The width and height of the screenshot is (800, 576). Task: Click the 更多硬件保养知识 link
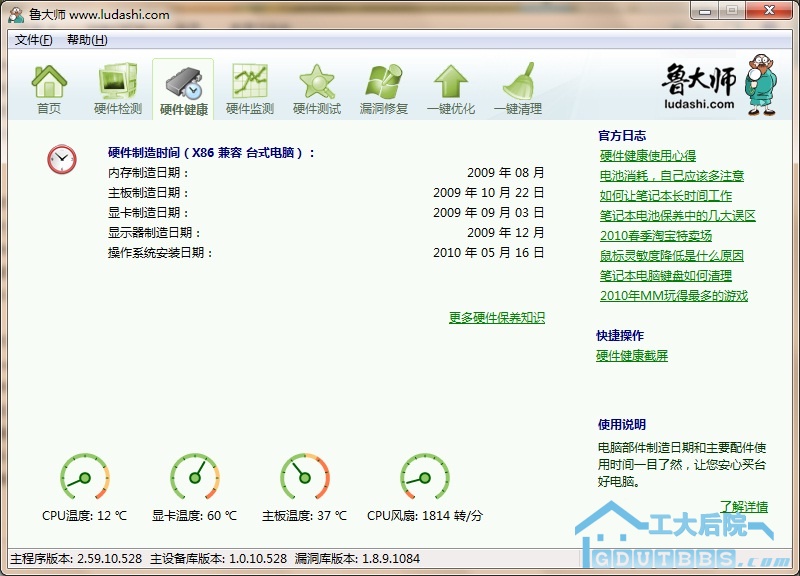(497, 317)
